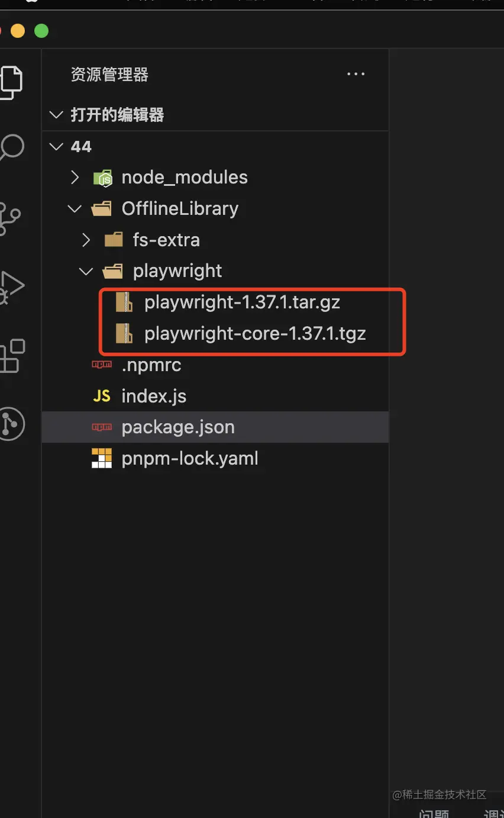This screenshot has height=818, width=504.
Task: Open the Source Control view icon
Action: tap(11, 218)
